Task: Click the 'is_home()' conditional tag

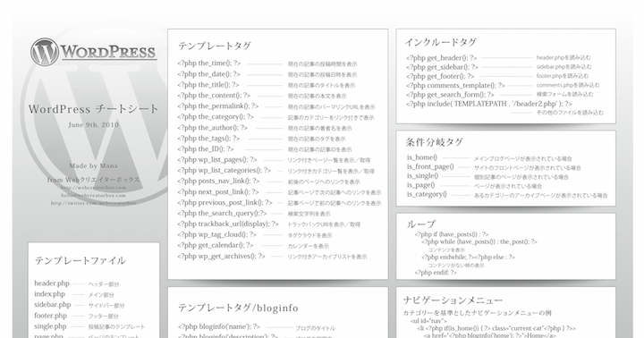Action: coord(422,157)
